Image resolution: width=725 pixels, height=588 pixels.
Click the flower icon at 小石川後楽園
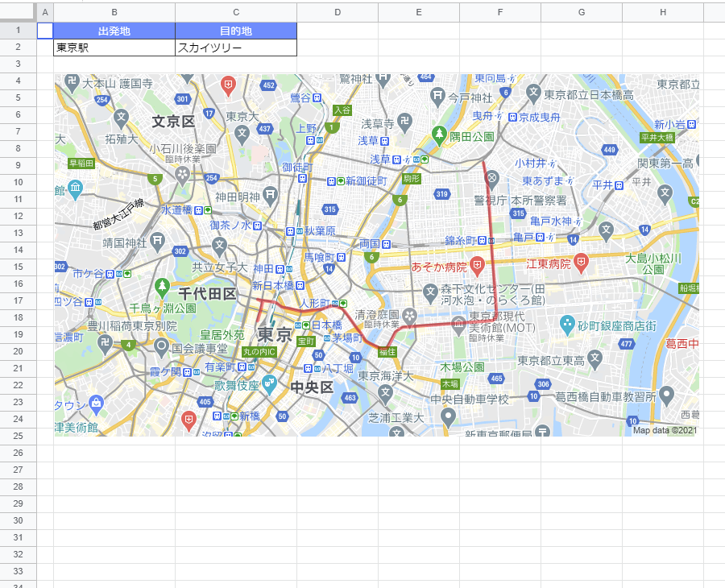(183, 172)
